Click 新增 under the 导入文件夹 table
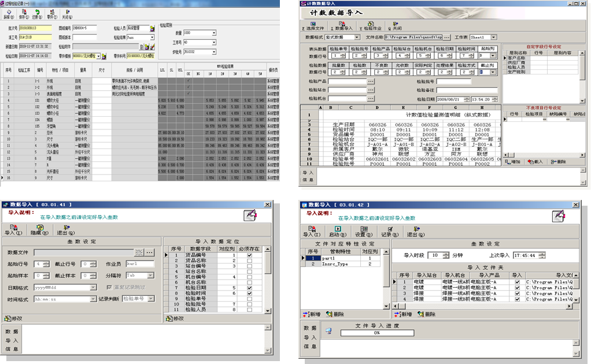The height and width of the screenshot is (364, 591). pyautogui.click(x=403, y=314)
